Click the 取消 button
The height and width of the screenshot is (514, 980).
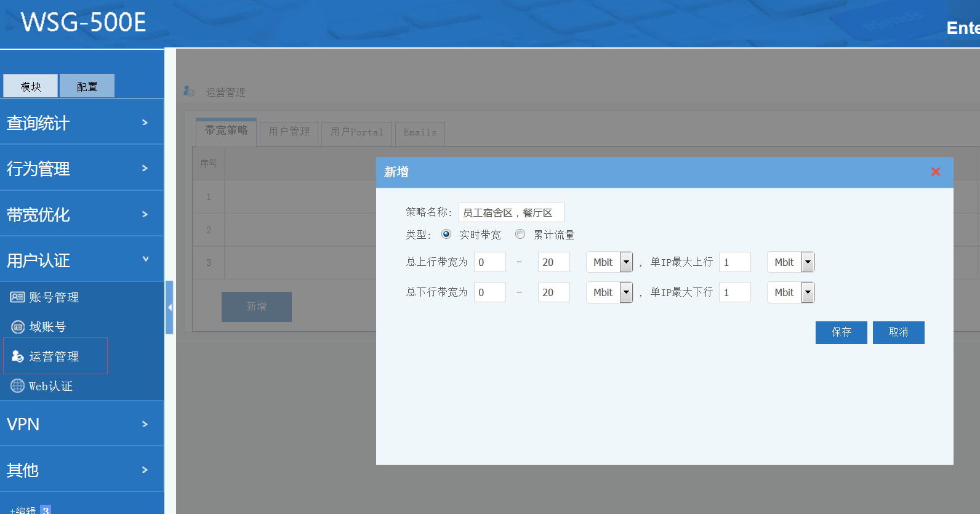coord(898,332)
